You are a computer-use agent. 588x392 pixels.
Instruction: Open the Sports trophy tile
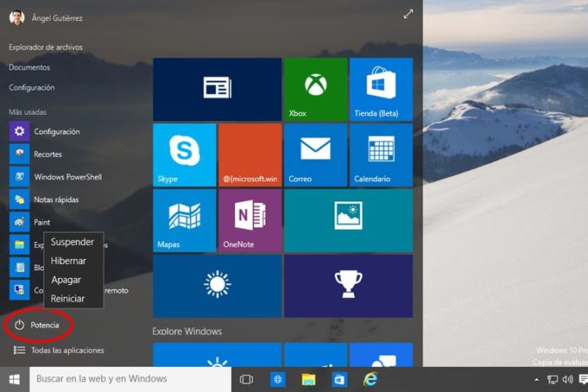(348, 287)
